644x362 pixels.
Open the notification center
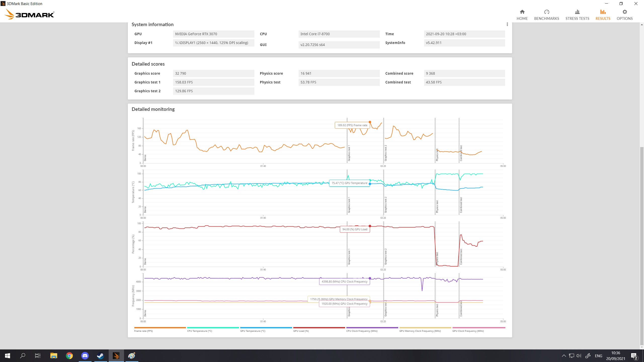(634, 356)
